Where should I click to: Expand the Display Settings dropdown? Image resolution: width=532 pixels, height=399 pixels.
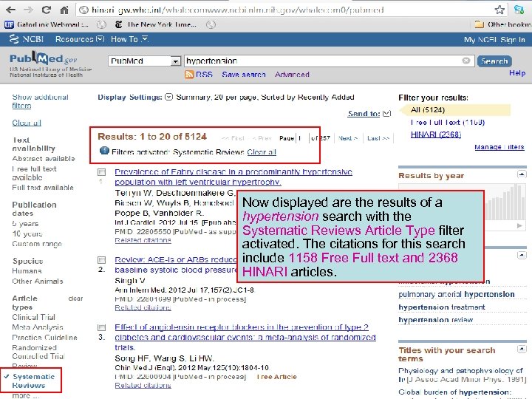click(169, 97)
